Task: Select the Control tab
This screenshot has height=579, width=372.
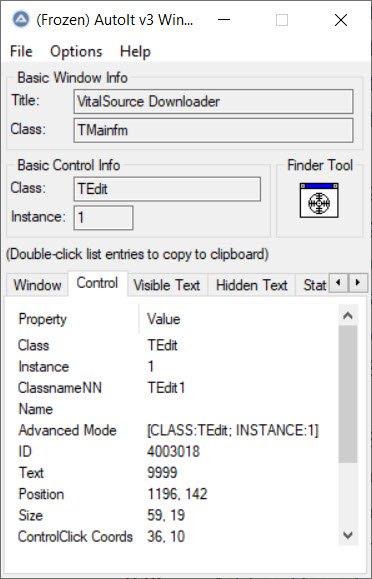Action: point(98,283)
